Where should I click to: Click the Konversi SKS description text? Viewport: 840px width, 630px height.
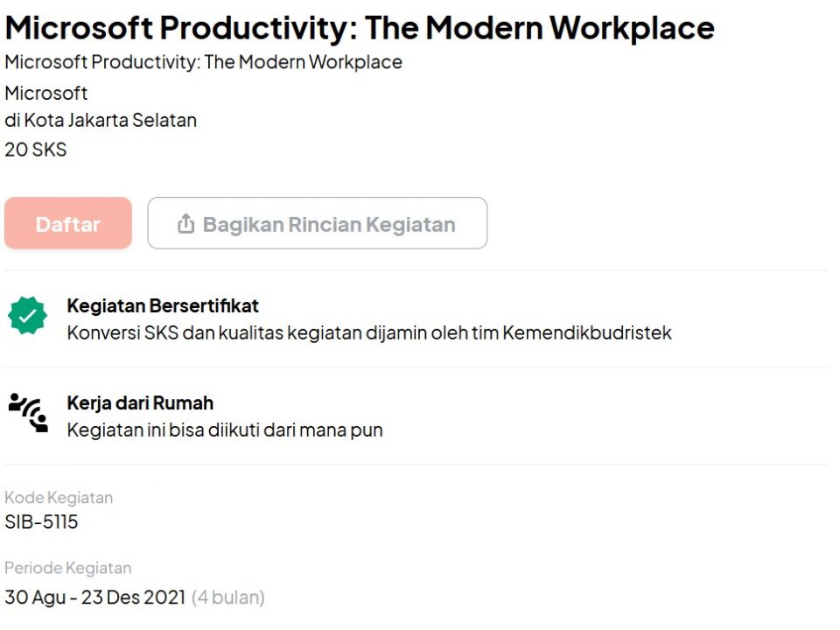coord(369,332)
